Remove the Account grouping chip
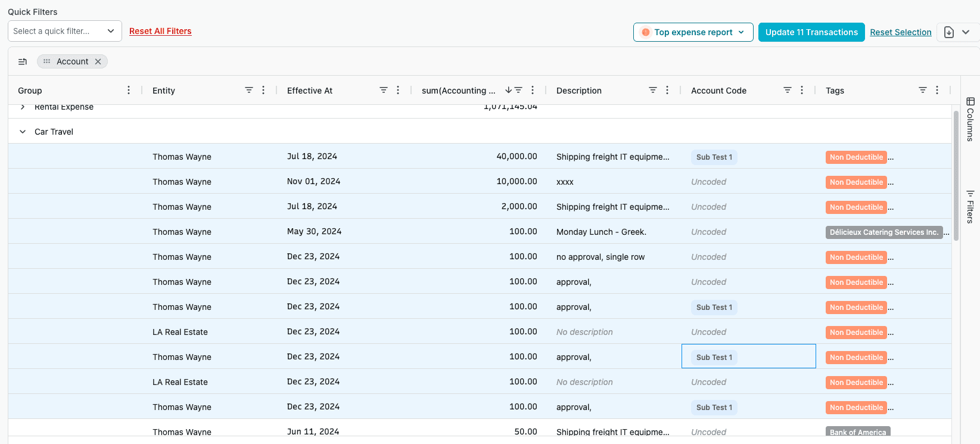The width and height of the screenshot is (980, 444). pyautogui.click(x=98, y=61)
